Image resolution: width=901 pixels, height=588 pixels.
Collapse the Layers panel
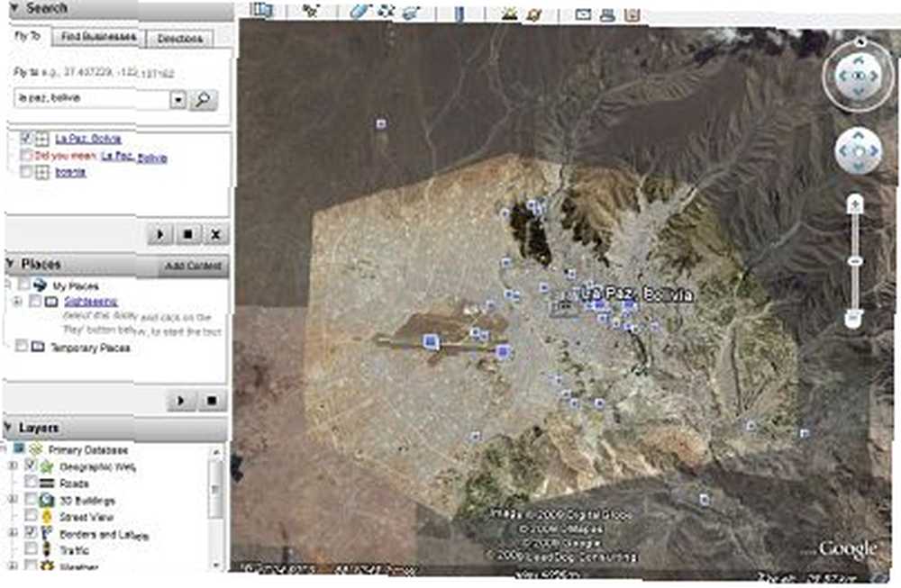pos(8,428)
